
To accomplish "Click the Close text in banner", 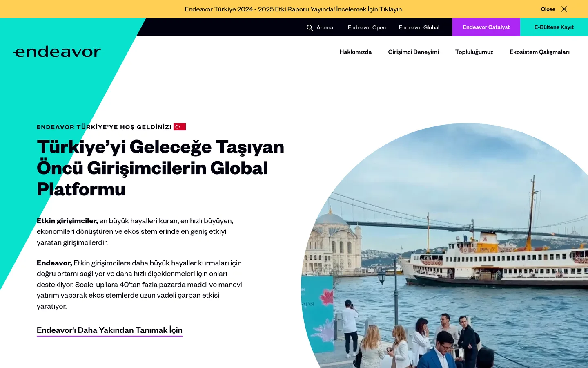I will (548, 9).
